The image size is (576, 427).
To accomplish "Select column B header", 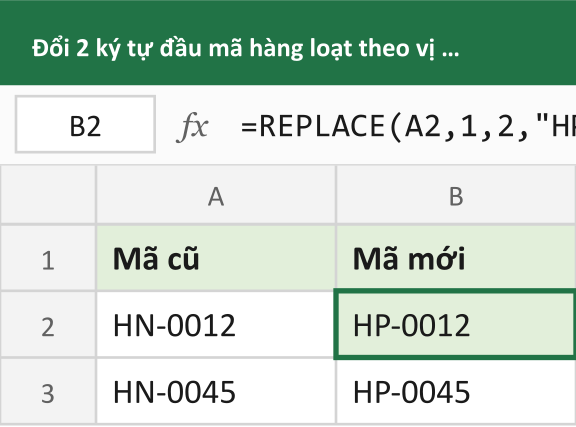I will [x=456, y=195].
